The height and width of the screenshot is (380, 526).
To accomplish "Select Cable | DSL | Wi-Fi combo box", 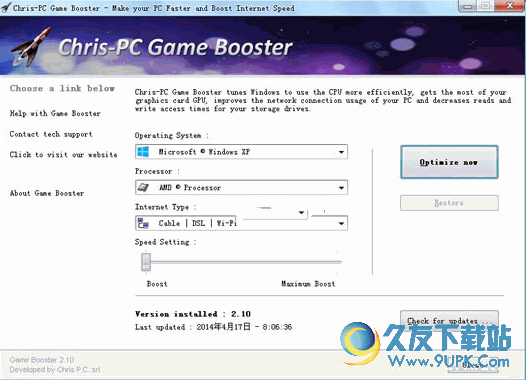I will tap(241, 223).
